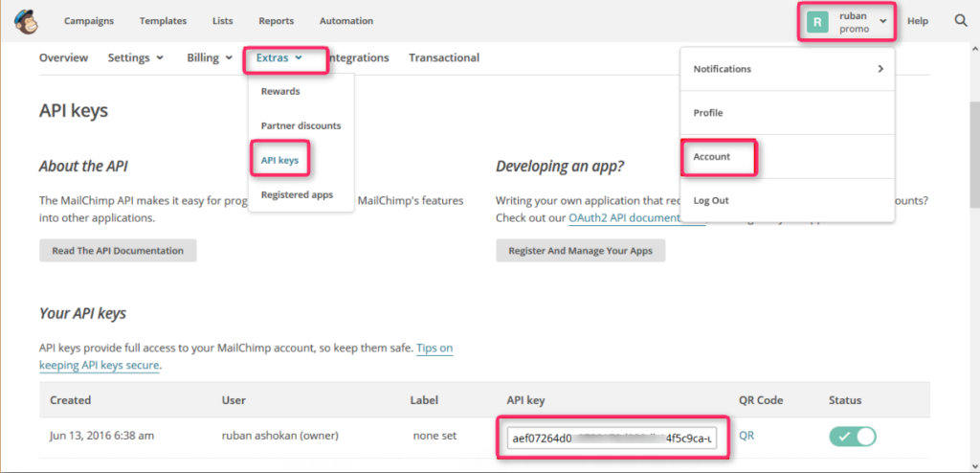The height and width of the screenshot is (473, 980).
Task: Click Register And Manage Your Apps
Action: pyautogui.click(x=581, y=250)
